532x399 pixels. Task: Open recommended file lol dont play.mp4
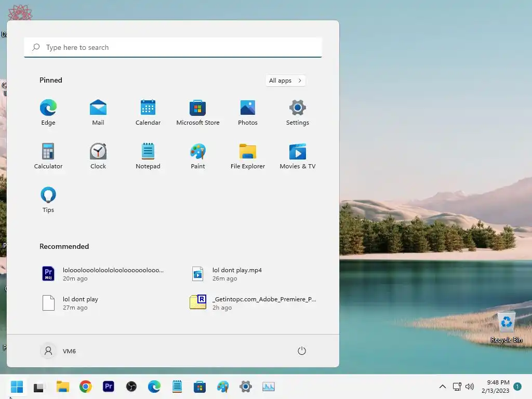coord(228,274)
